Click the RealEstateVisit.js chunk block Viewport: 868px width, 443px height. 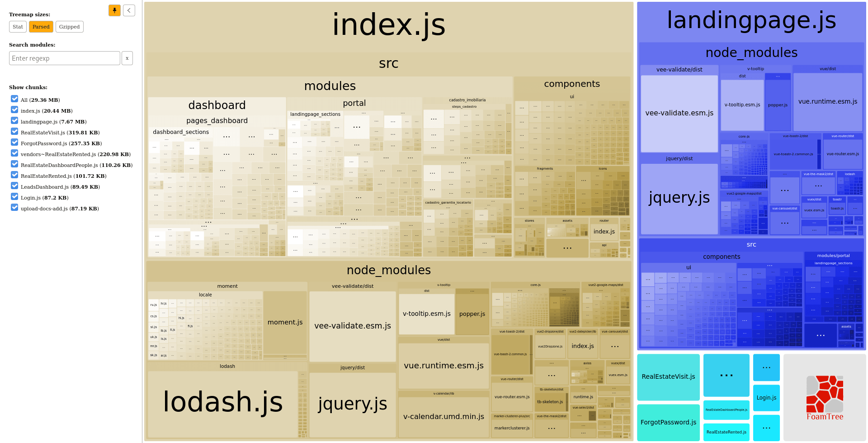coord(668,376)
